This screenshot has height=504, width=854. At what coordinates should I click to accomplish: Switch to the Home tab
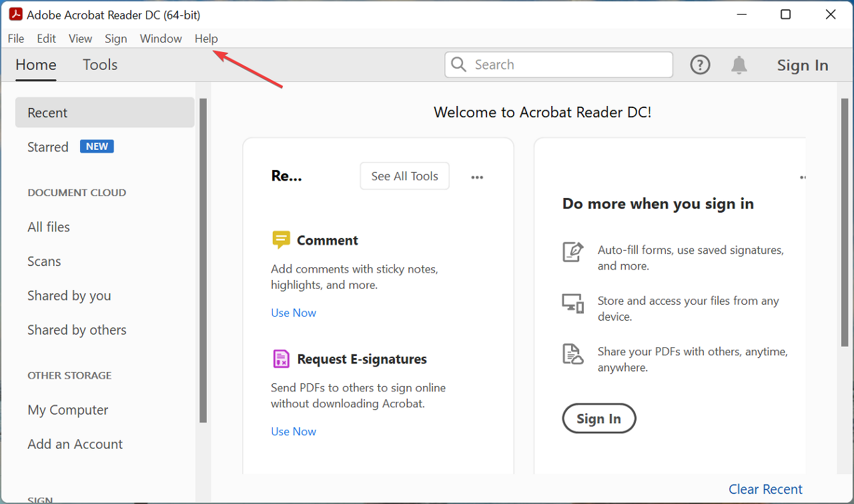(x=36, y=65)
